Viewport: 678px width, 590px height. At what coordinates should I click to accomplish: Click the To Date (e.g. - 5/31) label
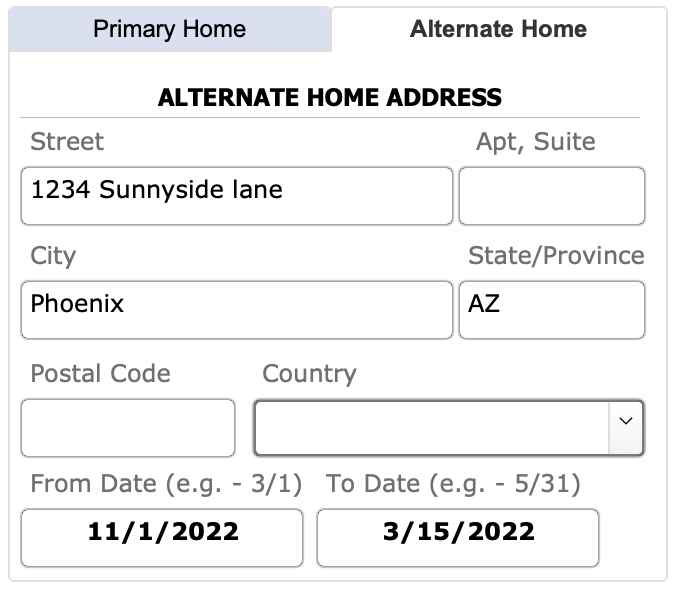(x=453, y=484)
